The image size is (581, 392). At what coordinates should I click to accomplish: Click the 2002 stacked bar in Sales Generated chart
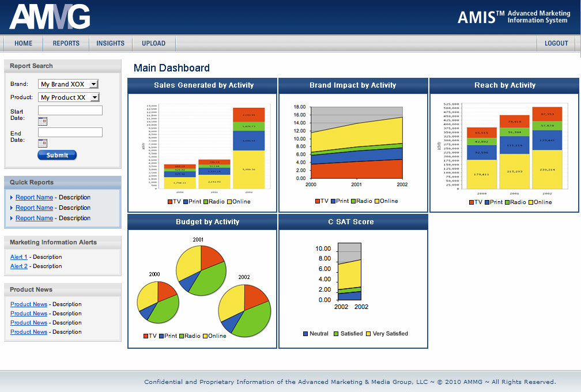[248, 148]
